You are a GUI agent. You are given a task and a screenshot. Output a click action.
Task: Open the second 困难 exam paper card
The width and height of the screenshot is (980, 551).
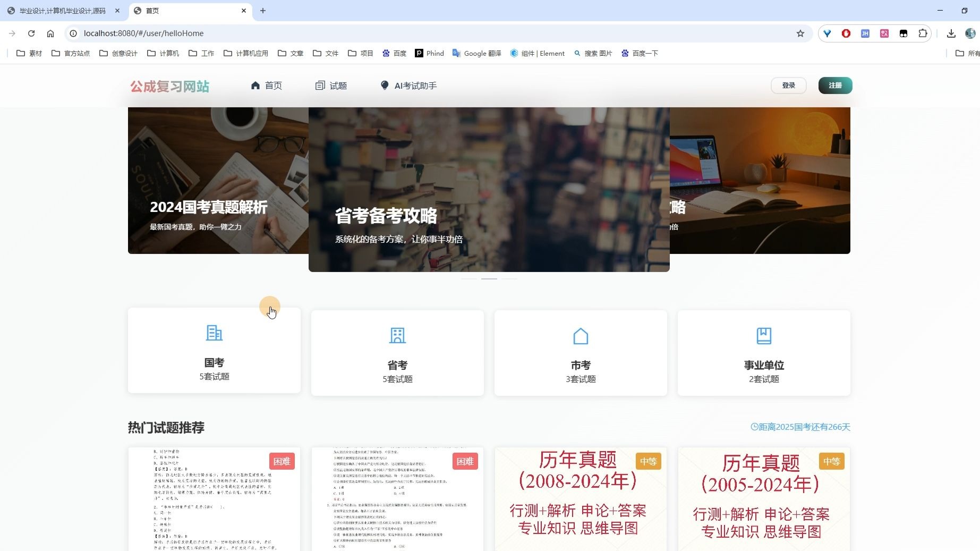pos(397,499)
